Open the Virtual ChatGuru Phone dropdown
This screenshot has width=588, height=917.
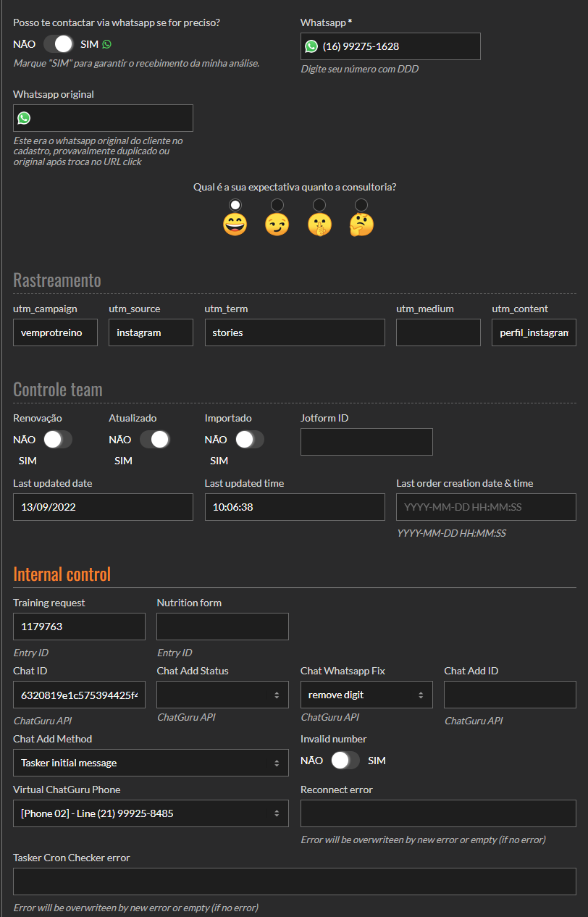coord(151,813)
